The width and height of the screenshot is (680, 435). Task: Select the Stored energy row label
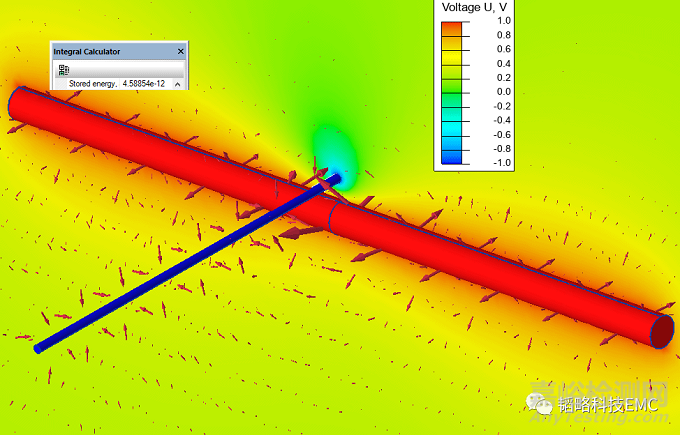[x=93, y=85]
